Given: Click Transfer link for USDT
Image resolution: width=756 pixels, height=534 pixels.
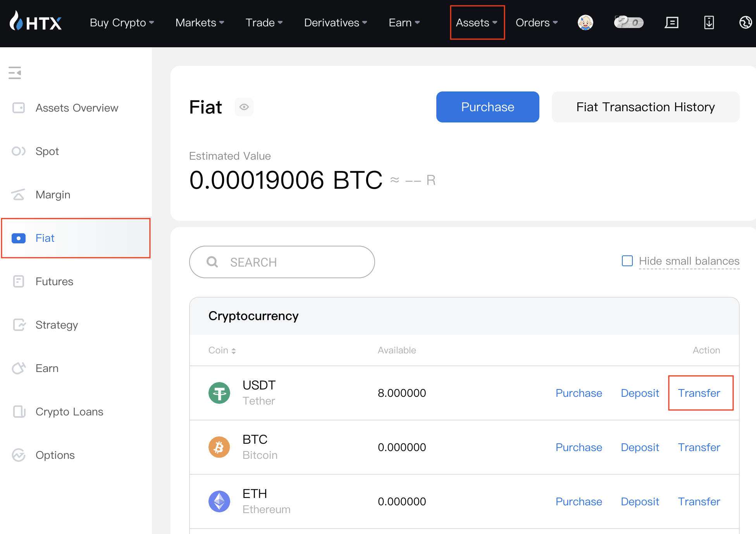Looking at the screenshot, I should 699,393.
